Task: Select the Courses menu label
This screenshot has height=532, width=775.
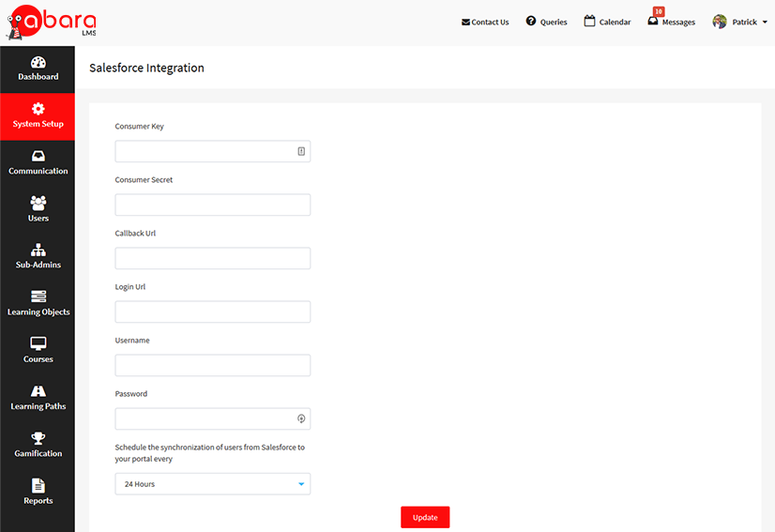Action: [38, 359]
